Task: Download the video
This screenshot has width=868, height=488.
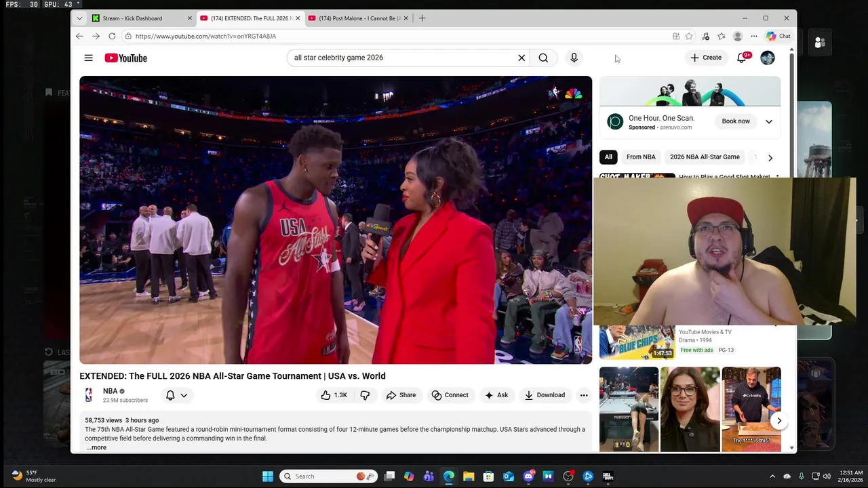Action: pyautogui.click(x=545, y=395)
